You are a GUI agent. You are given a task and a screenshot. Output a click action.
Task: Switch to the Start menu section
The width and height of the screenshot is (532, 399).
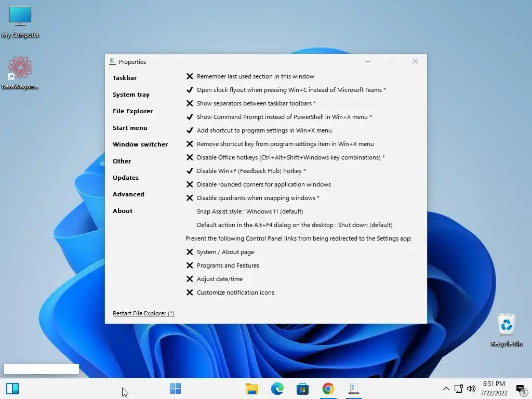click(130, 128)
